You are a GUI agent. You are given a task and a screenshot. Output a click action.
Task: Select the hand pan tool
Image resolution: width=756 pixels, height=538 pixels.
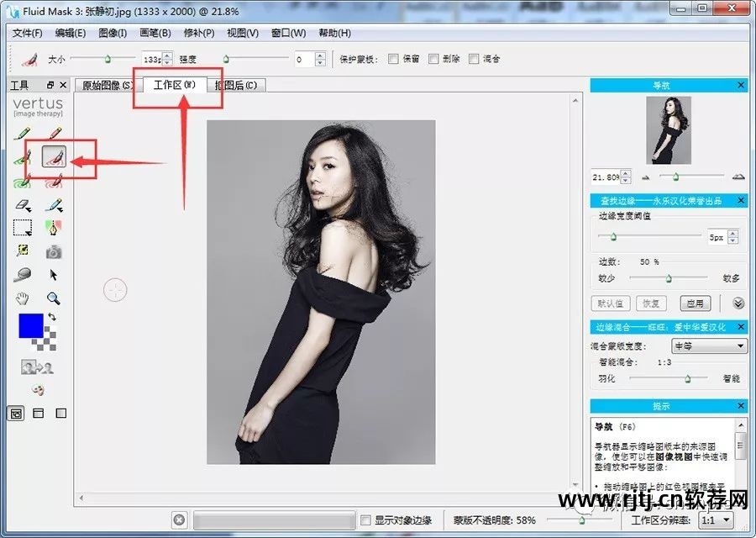pyautogui.click(x=21, y=298)
